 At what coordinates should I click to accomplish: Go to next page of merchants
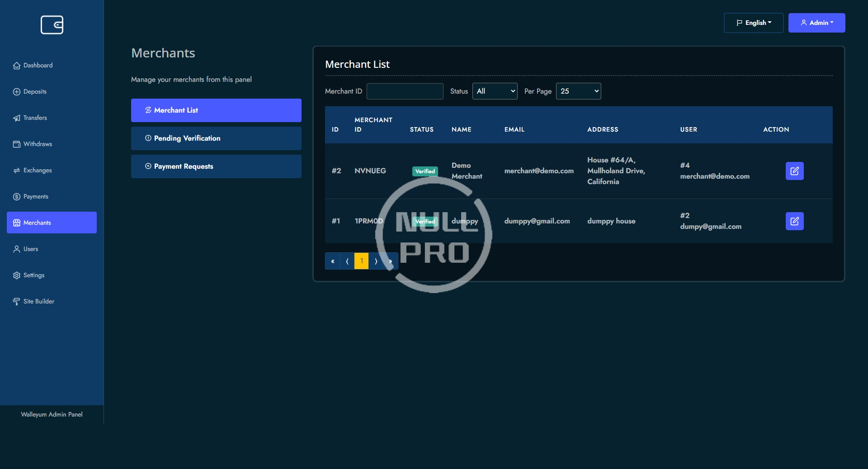click(376, 261)
